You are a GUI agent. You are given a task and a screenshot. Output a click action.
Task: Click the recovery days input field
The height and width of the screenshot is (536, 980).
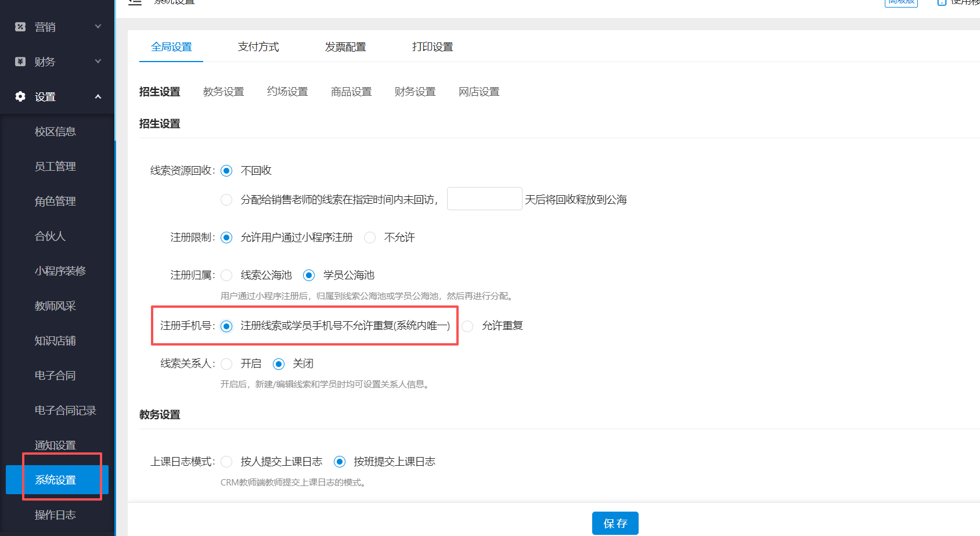tap(484, 198)
